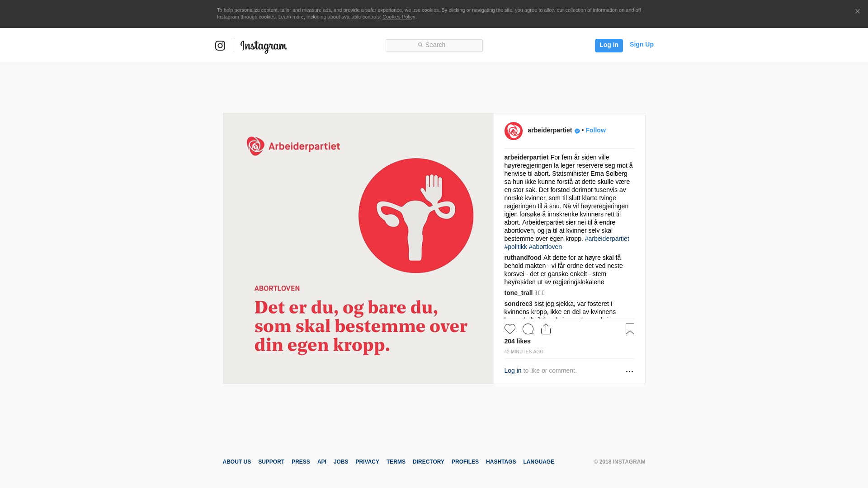
Task: Go to the ABOUT US footer item
Action: 237,462
